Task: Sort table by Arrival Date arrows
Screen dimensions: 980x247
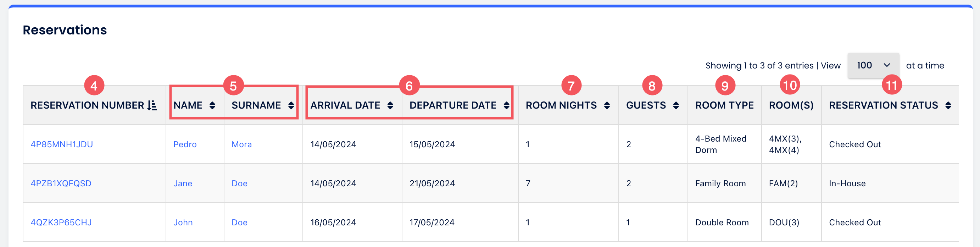Action: pos(390,105)
